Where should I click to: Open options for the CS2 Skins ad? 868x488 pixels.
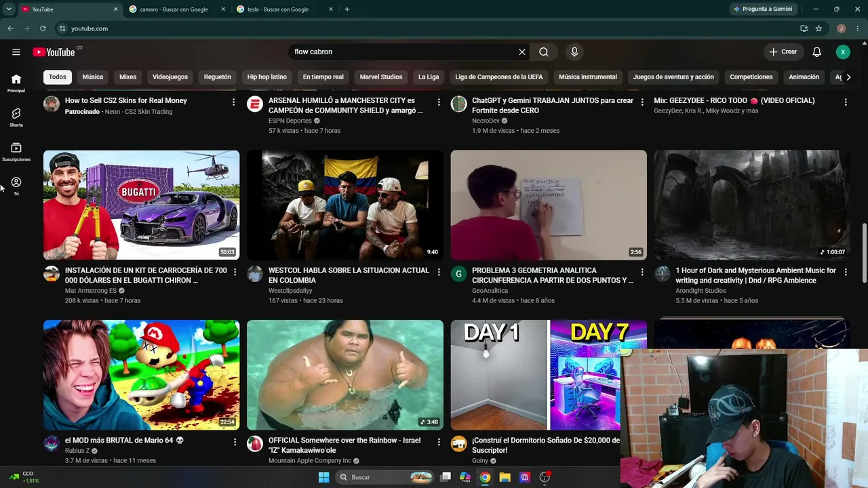[x=234, y=102]
